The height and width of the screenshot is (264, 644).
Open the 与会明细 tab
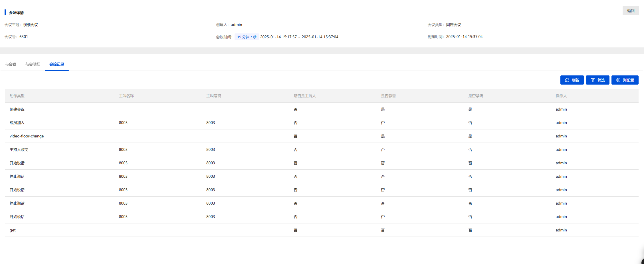pos(33,64)
